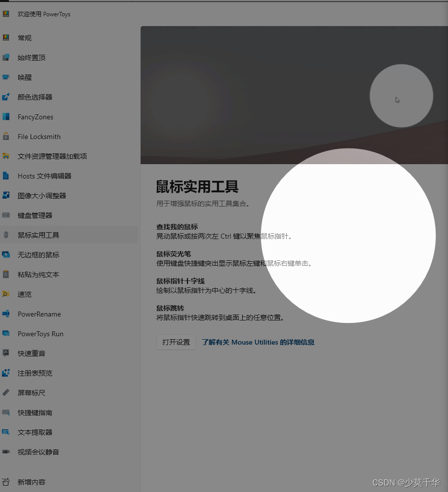448x492 pixels.
Task: Click the 鼠标实用工具 page heading
Action: [x=197, y=187]
